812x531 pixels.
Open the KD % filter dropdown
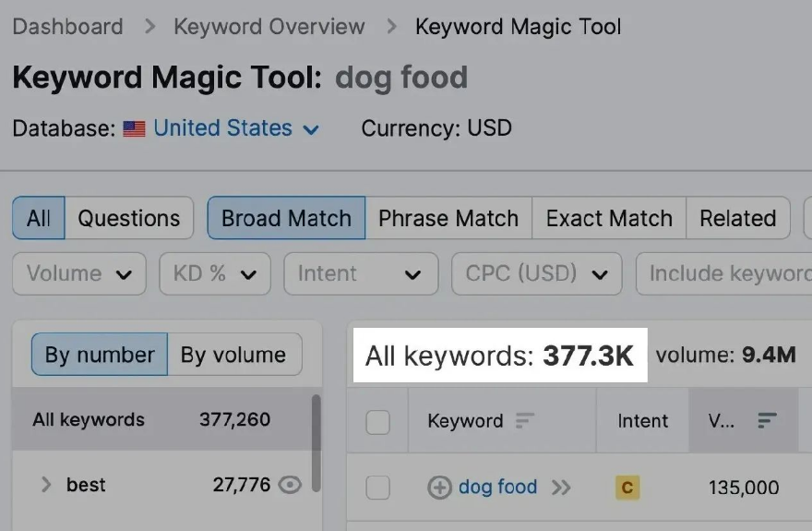[x=215, y=273]
